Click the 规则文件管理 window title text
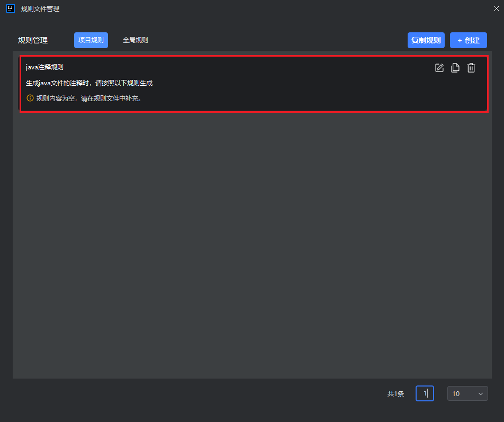 pyautogui.click(x=40, y=8)
